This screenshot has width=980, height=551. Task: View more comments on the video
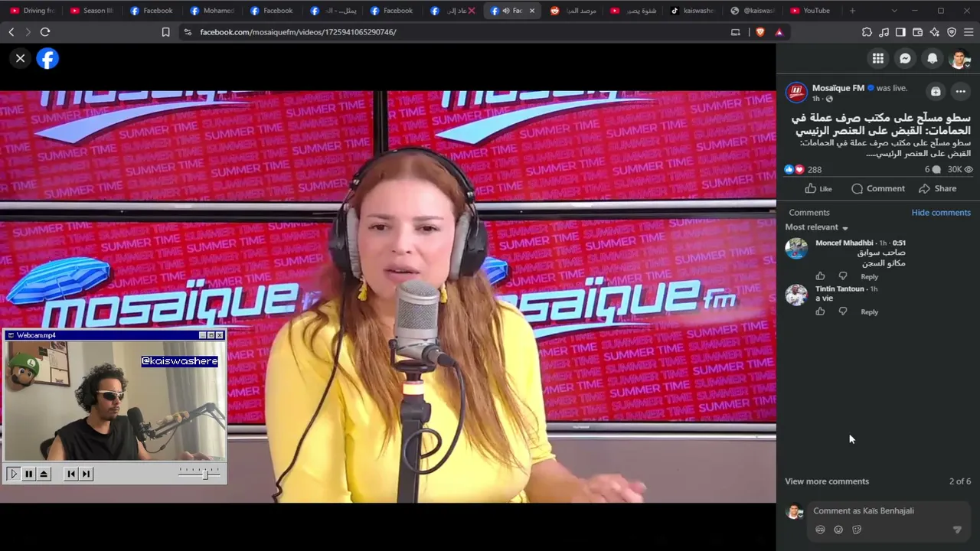[x=827, y=481]
